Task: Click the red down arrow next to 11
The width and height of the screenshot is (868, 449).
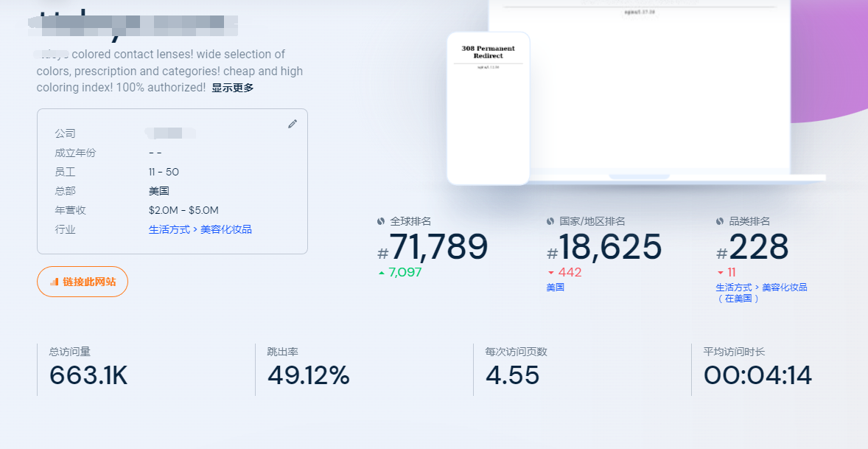Action: (720, 272)
